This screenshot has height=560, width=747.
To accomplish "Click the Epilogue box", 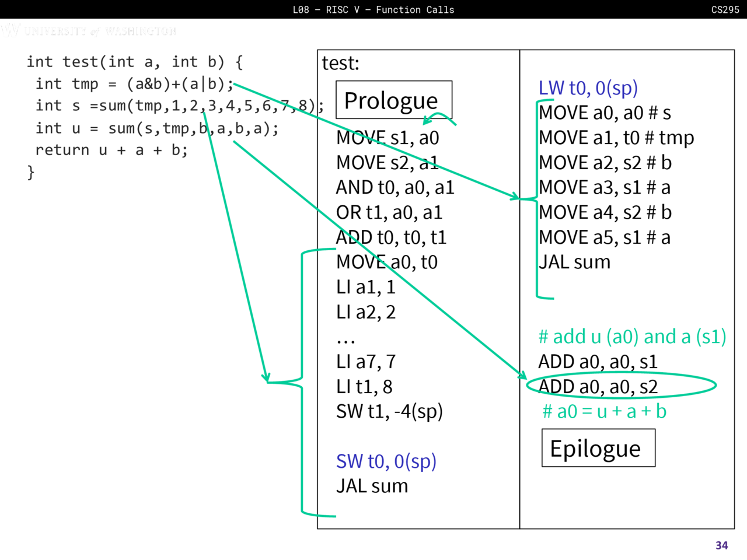I will click(x=598, y=448).
